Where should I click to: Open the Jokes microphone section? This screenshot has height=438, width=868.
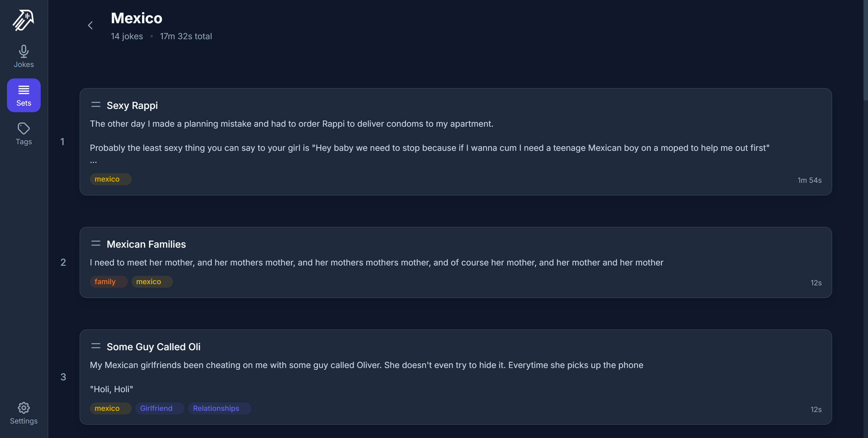pos(24,56)
